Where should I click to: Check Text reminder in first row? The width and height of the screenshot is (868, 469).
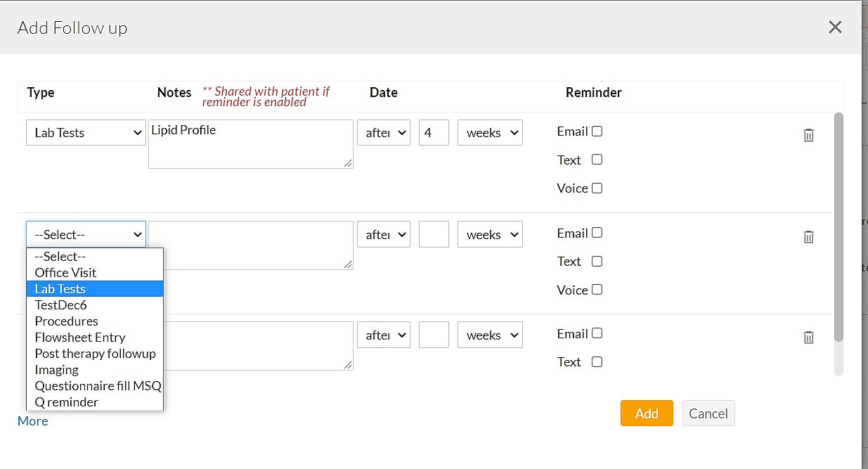point(597,160)
